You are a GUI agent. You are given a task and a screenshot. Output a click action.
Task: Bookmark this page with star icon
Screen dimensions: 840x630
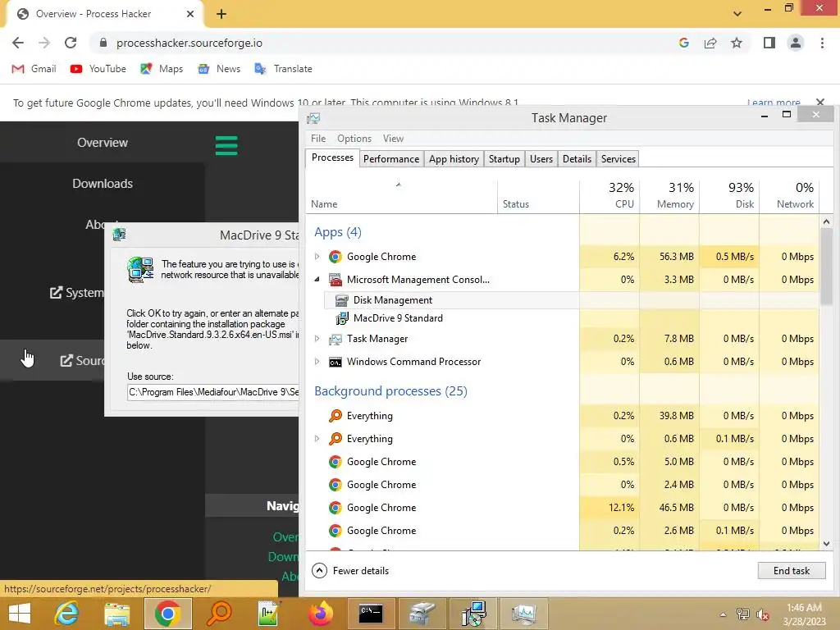point(737,43)
